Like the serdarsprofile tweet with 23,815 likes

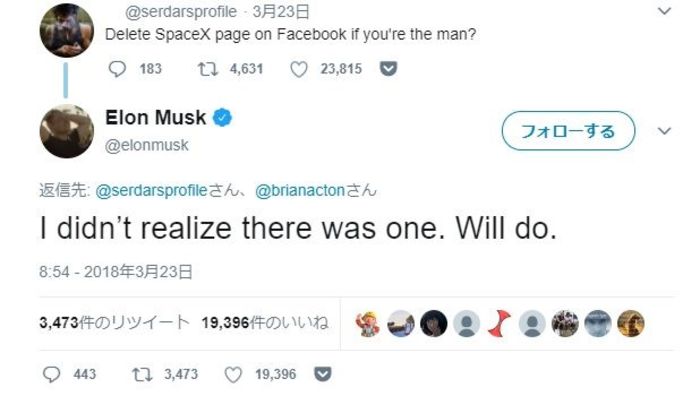[299, 69]
